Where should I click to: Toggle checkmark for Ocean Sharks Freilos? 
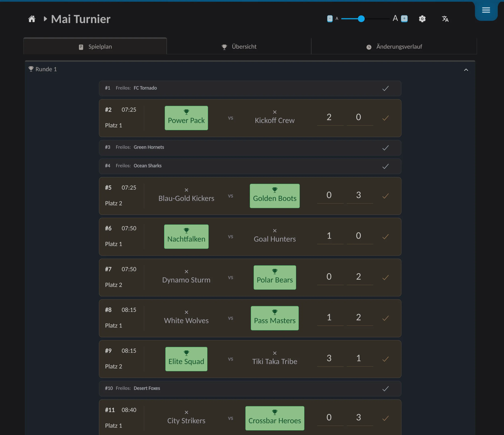(385, 166)
